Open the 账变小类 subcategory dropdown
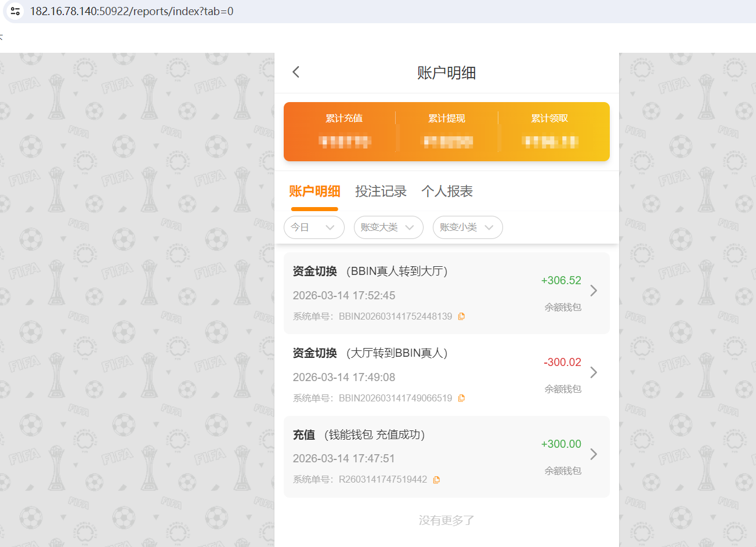This screenshot has height=547, width=756. point(468,227)
